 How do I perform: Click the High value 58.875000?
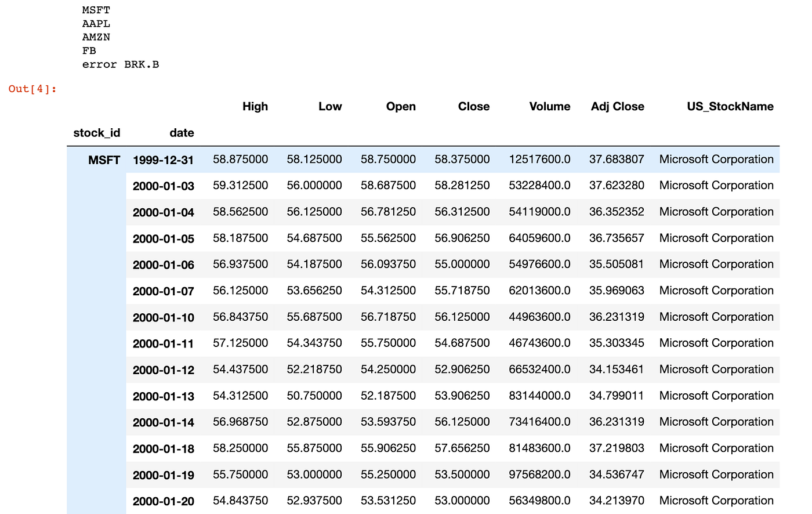click(241, 159)
